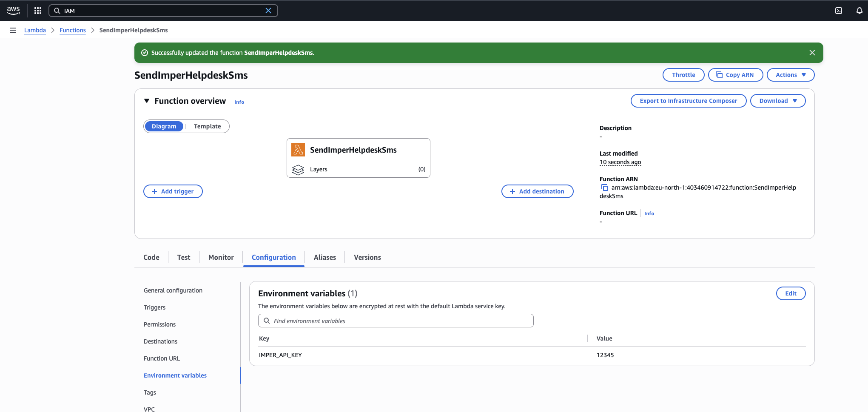The height and width of the screenshot is (412, 868).
Task: Select the Diagram view toggle
Action: [x=164, y=126]
